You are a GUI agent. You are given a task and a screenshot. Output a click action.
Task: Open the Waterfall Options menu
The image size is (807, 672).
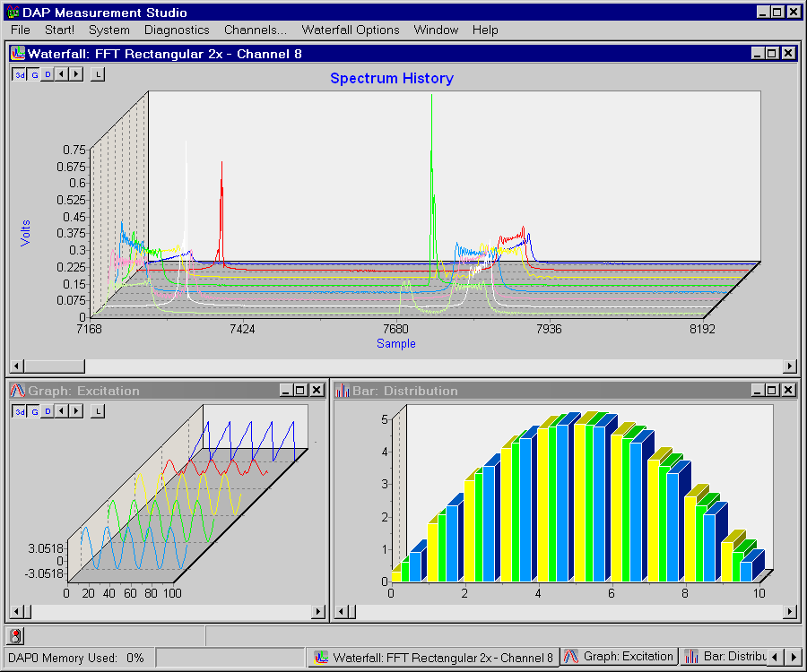[x=350, y=30]
